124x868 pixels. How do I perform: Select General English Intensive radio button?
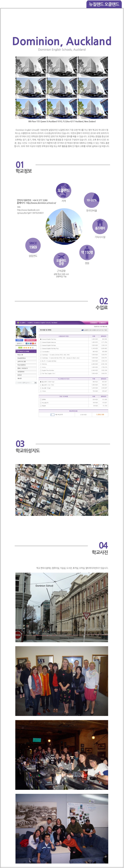[41, 342]
